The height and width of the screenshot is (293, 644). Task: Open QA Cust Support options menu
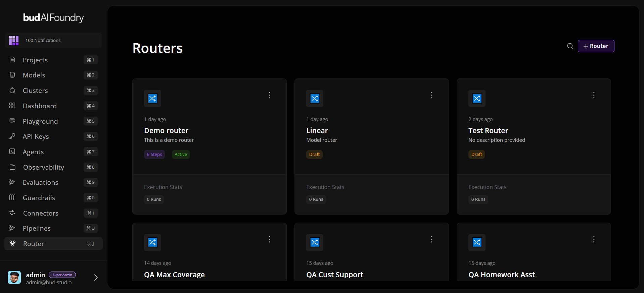[x=431, y=239]
